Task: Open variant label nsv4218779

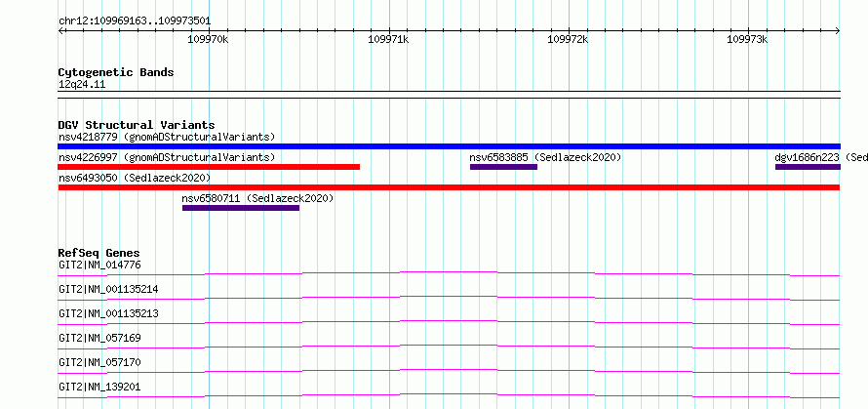Action: click(167, 137)
